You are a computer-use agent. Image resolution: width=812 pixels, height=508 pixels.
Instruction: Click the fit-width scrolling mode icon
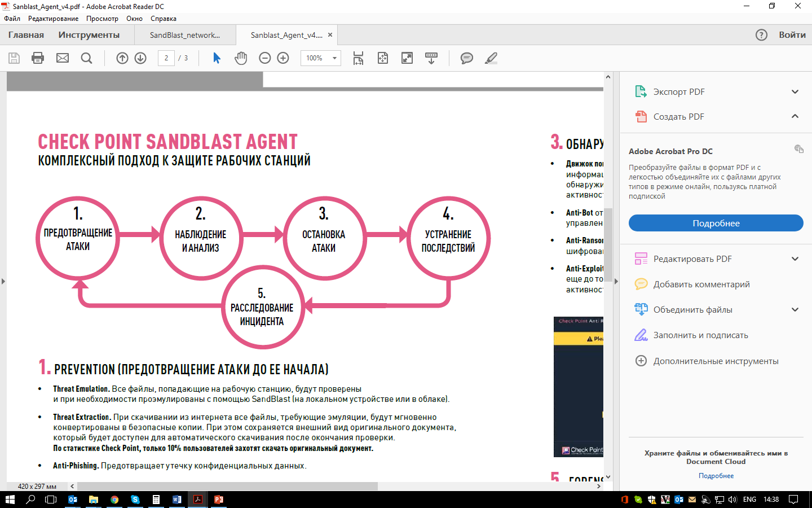[358, 58]
